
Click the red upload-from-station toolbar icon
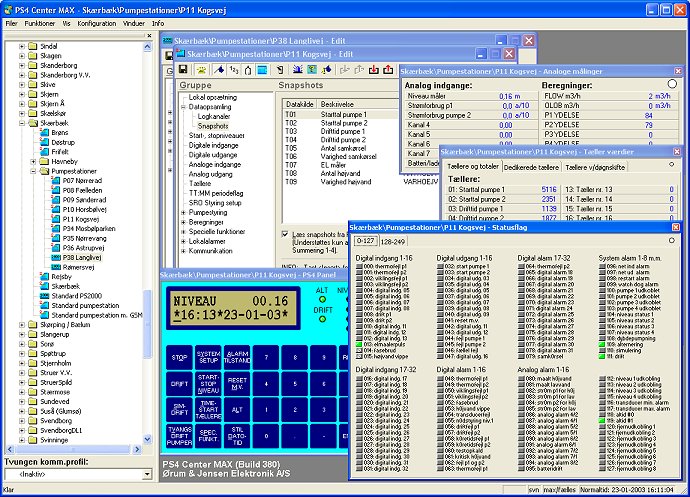[x=388, y=70]
